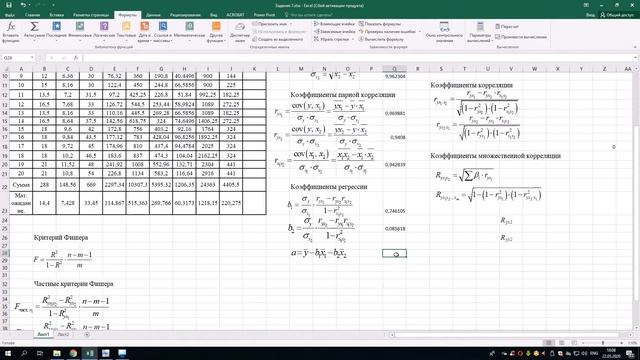Expand the Name Box dropdown
This screenshot has height=360, width=640.
(x=31, y=58)
